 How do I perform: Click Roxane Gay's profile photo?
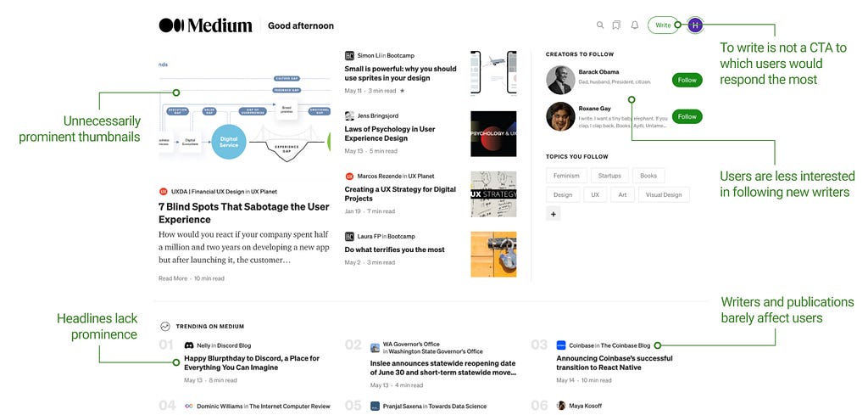(x=560, y=116)
